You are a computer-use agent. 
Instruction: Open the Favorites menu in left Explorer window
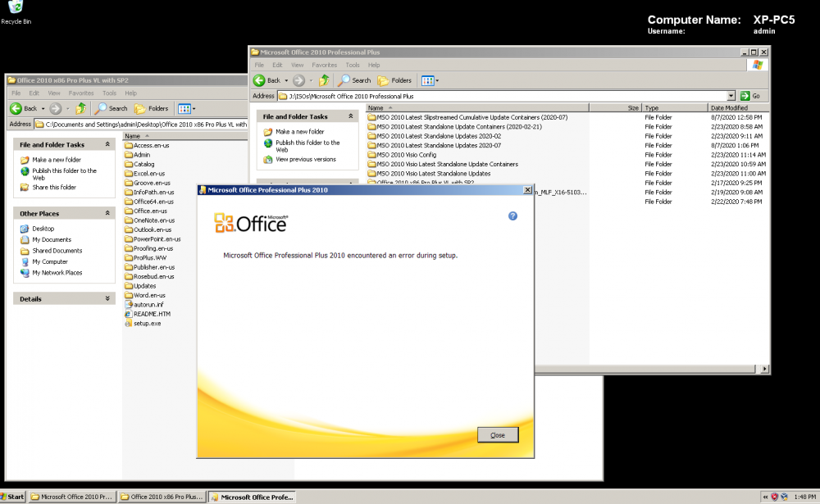click(x=80, y=93)
